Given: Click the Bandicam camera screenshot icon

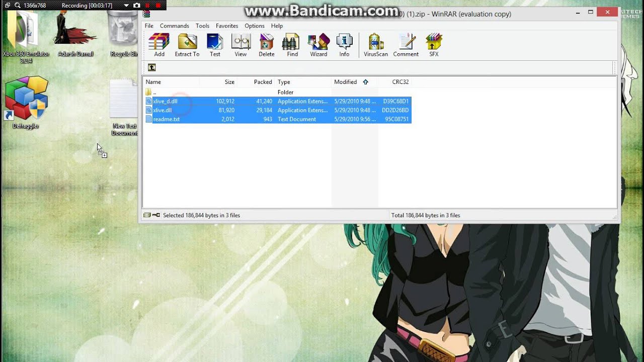Looking at the screenshot, I should point(137,5).
